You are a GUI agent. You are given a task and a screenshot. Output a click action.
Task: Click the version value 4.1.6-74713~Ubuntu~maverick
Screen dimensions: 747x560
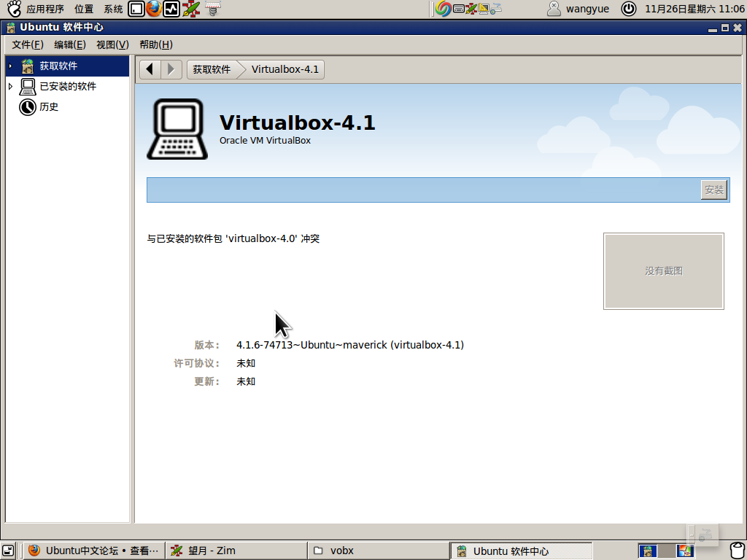pos(350,345)
